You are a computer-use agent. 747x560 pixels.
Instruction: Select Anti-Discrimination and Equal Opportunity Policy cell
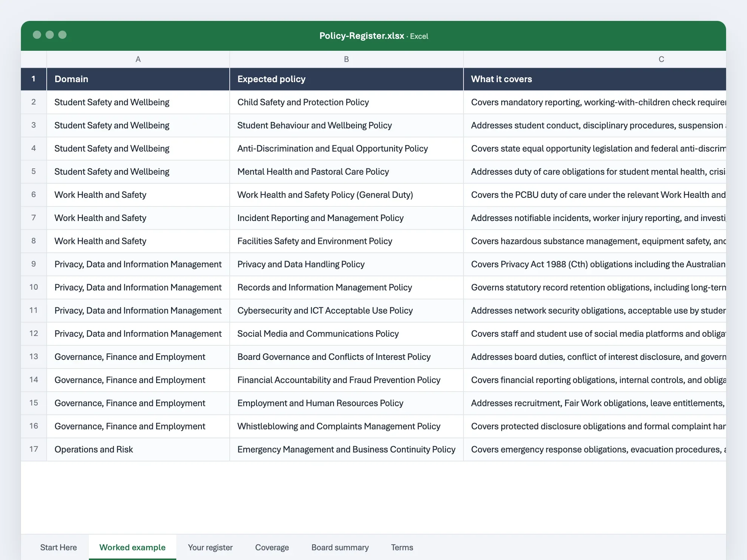pos(347,148)
